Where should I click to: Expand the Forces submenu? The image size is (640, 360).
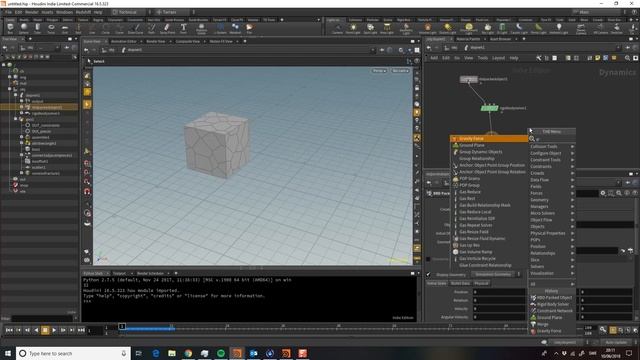pos(552,193)
